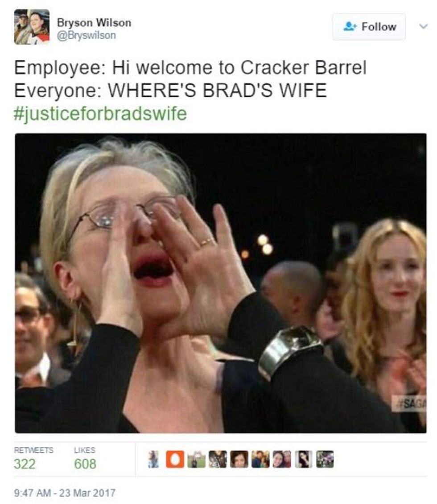This screenshot has width=437, height=504.
Task: Open Bryson Wilson's profile picture
Action: (x=32, y=27)
